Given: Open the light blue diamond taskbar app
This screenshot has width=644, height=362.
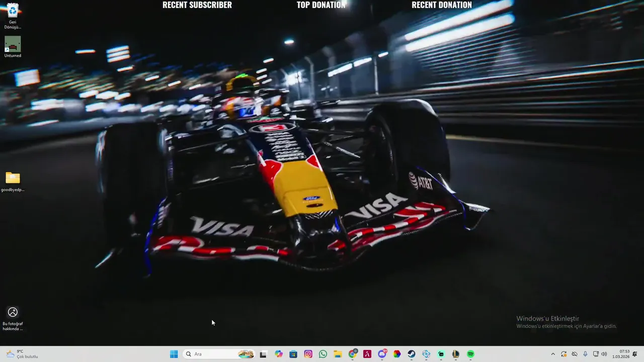Looking at the screenshot, I should [x=426, y=354].
